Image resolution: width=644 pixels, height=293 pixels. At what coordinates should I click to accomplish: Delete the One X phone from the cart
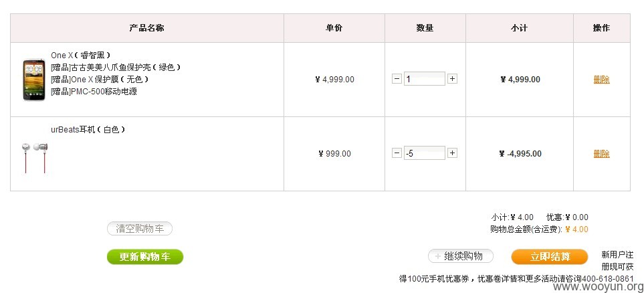(x=602, y=80)
